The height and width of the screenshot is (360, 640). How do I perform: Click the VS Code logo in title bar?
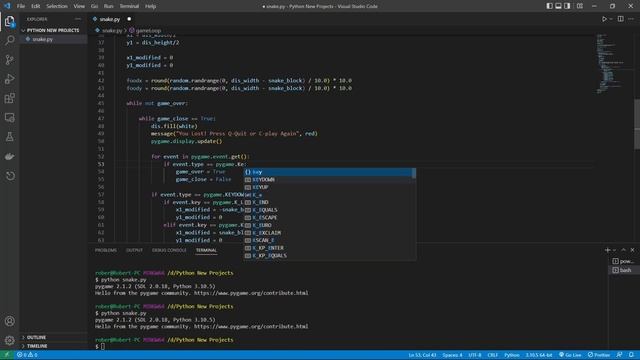7,6
